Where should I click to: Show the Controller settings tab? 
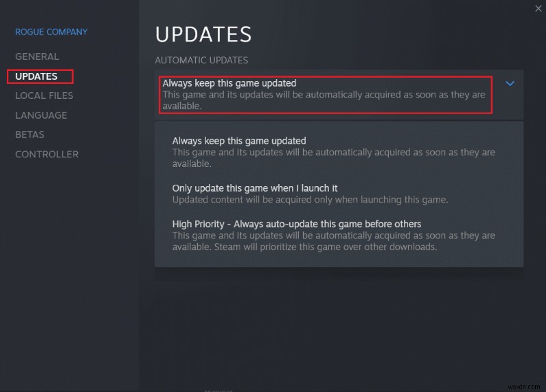pos(47,154)
